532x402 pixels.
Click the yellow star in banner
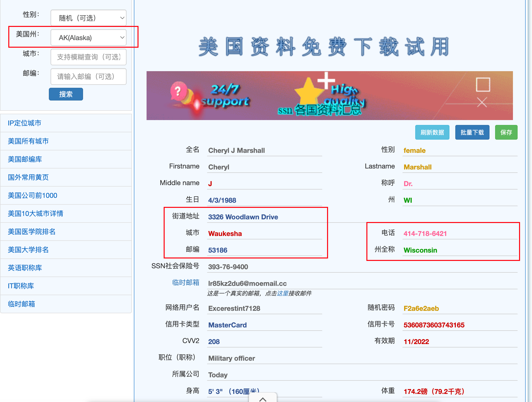coord(309,92)
